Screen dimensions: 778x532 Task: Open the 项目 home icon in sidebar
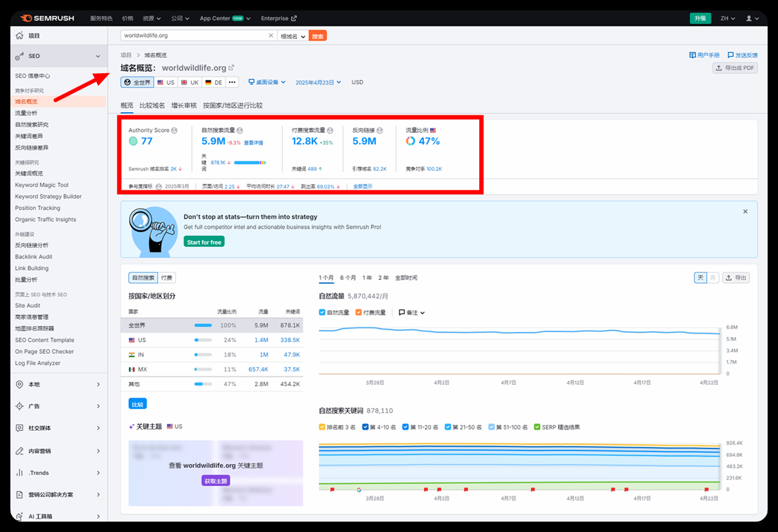(x=19, y=36)
